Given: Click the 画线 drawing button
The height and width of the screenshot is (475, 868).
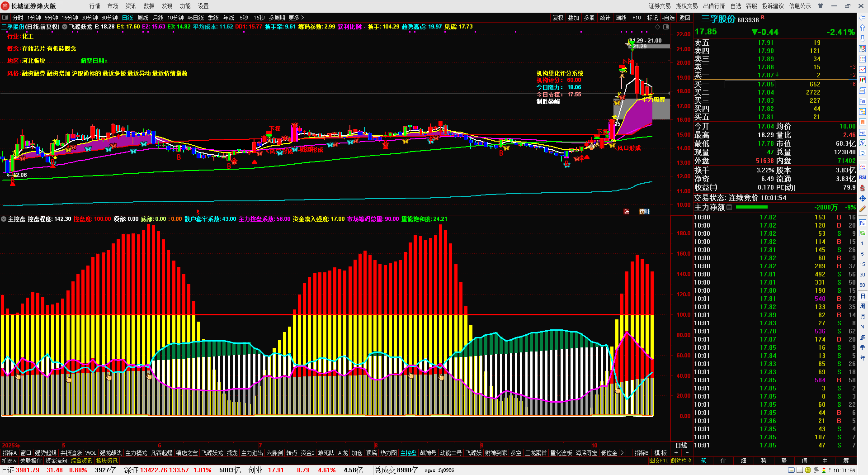Looking at the screenshot, I should click(x=621, y=18).
